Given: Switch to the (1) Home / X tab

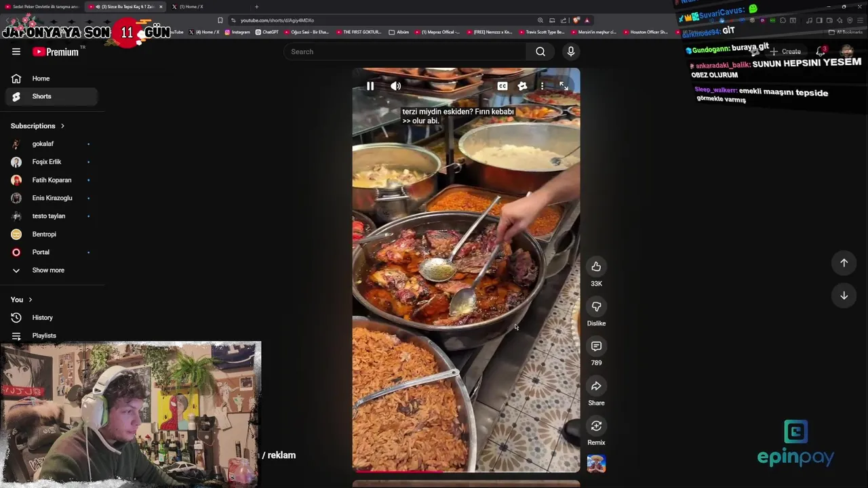Looking at the screenshot, I should 190,7.
